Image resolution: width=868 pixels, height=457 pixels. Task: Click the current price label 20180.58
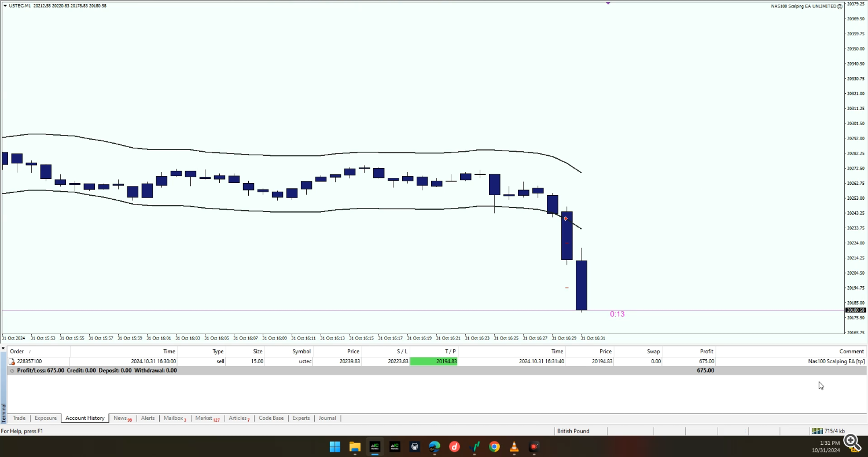[x=855, y=310]
